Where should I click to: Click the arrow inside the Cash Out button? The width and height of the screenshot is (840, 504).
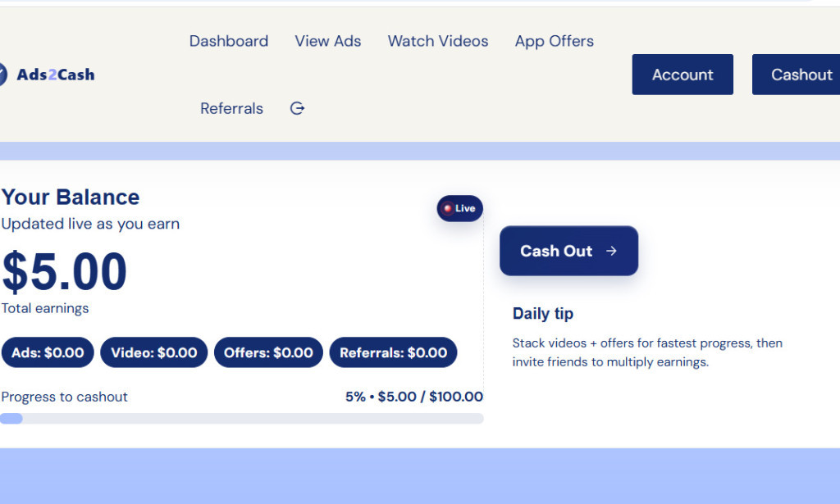611,251
